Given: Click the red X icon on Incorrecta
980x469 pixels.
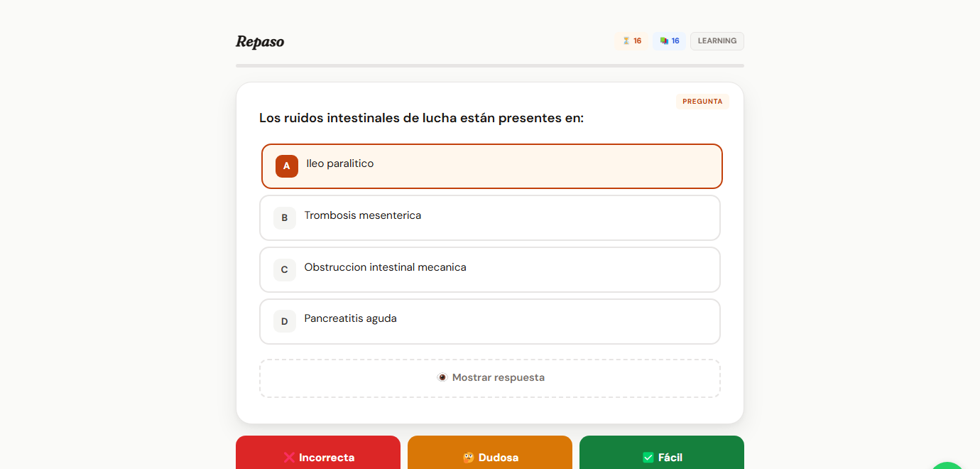Looking at the screenshot, I should pos(288,457).
